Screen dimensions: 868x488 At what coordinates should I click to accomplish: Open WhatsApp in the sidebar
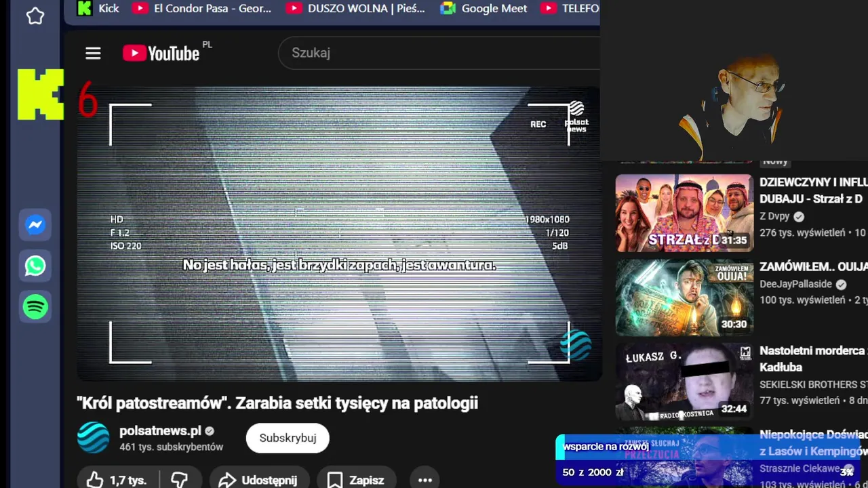tap(35, 266)
